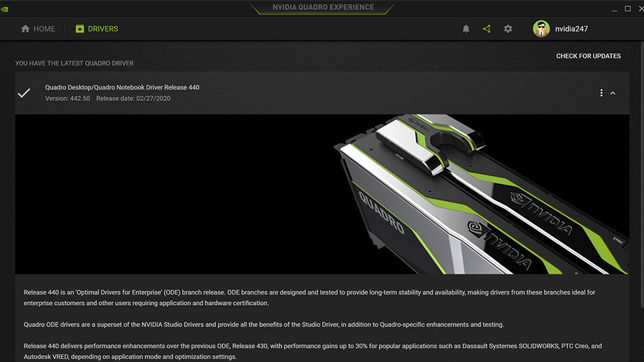Open the settings gear
644x362 pixels.
pos(508,29)
